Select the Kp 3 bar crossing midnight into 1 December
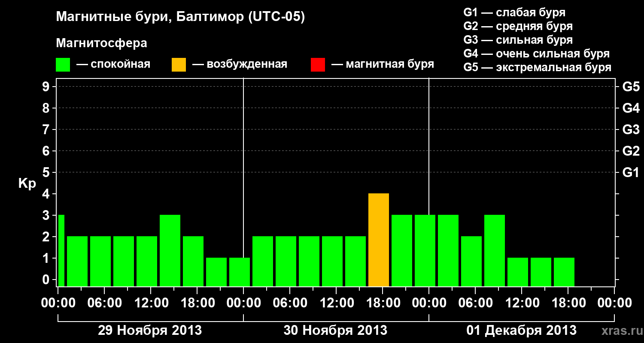644x343 pixels. click(425, 250)
